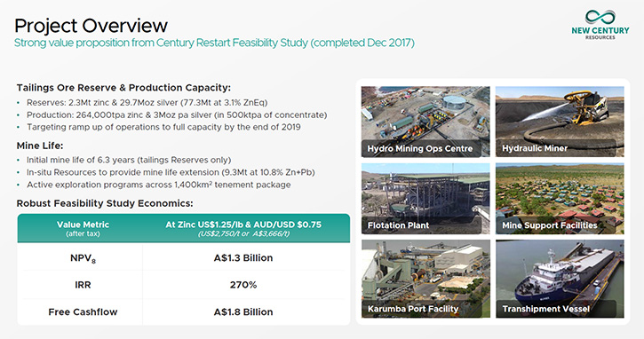644x339 pixels.
Task: Select the A$1.8 Billion cashflow value
Action: (x=243, y=311)
